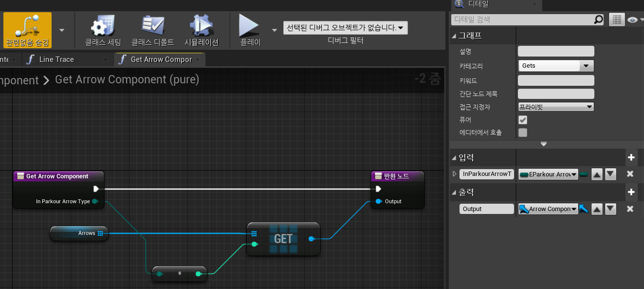Viewport: 644px width, 289px height.
Task: Click the GET node output pin
Action: click(311, 239)
